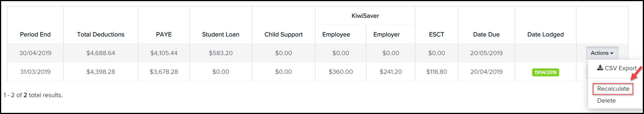Viewport: 644px width, 114px height.
Task: Click the Child Support column header
Action: (x=284, y=34)
